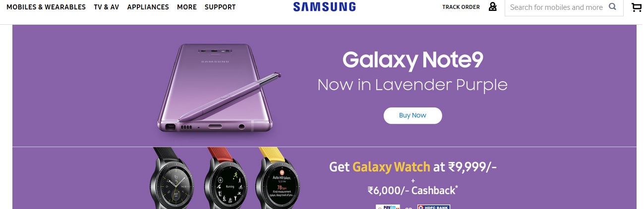Click the HDFC Bank logo
The height and width of the screenshot is (209, 644).
coord(433,207)
